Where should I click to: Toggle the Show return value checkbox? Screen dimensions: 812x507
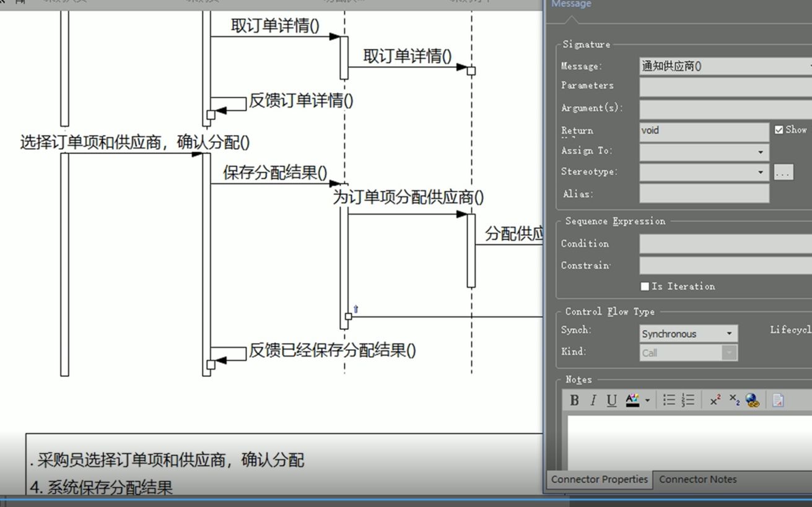click(x=779, y=130)
